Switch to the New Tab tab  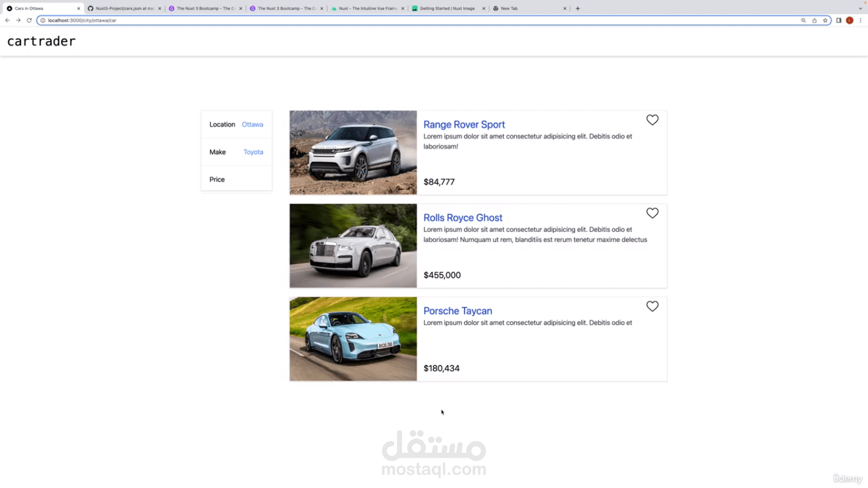530,8
